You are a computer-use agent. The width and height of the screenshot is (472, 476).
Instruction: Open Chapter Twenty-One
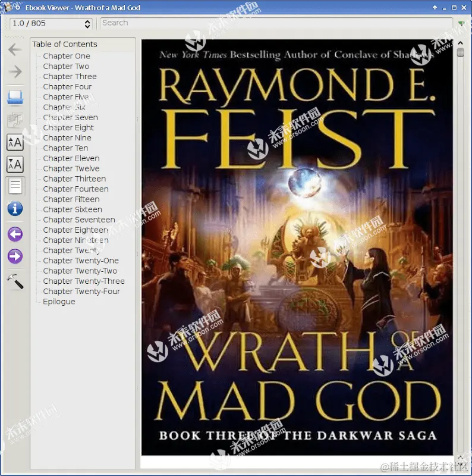tap(81, 261)
